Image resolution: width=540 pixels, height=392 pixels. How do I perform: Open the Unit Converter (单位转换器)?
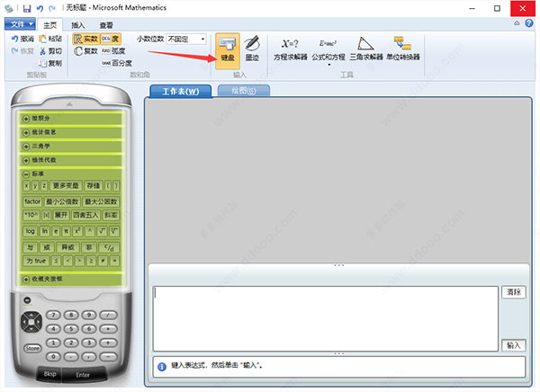pyautogui.click(x=403, y=49)
